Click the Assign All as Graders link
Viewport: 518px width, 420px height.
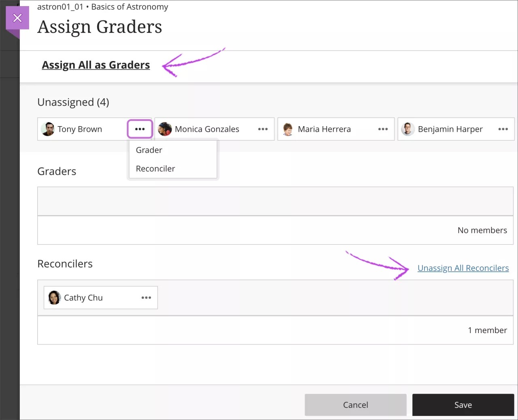coord(96,65)
